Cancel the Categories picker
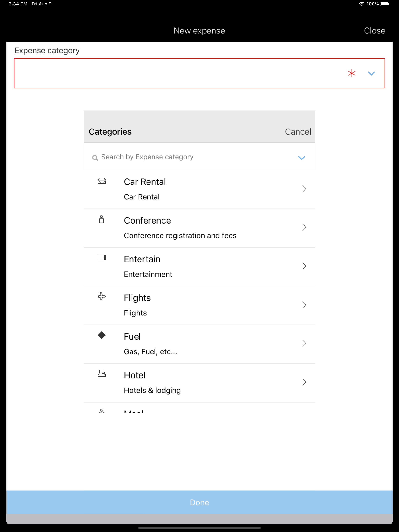399x532 pixels. pyautogui.click(x=298, y=132)
